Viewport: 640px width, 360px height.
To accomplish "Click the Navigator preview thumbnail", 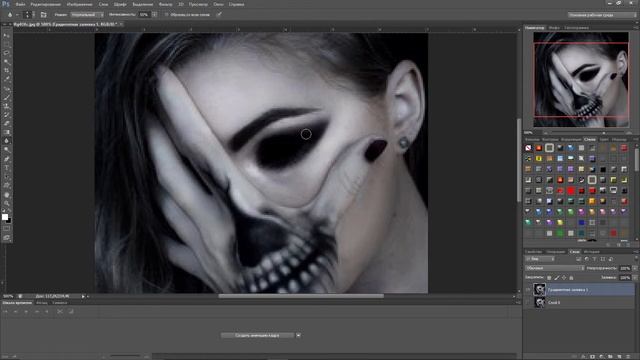I will click(581, 80).
